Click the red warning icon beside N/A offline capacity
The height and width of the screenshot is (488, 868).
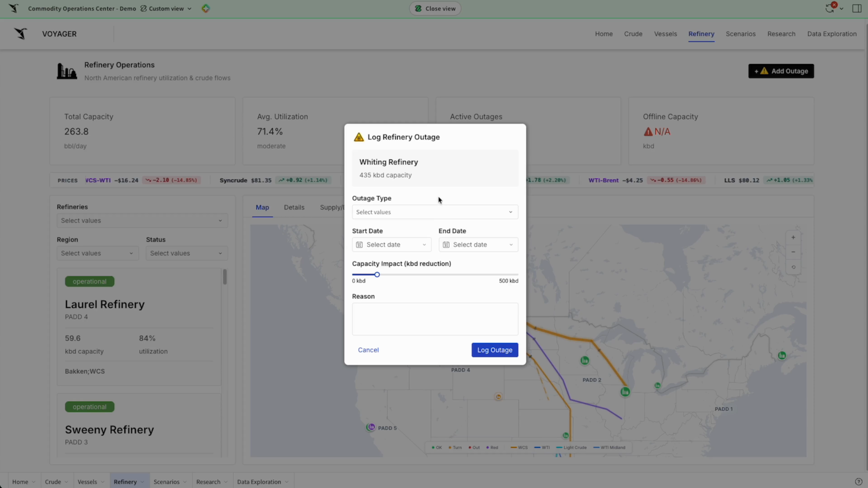[x=648, y=132]
